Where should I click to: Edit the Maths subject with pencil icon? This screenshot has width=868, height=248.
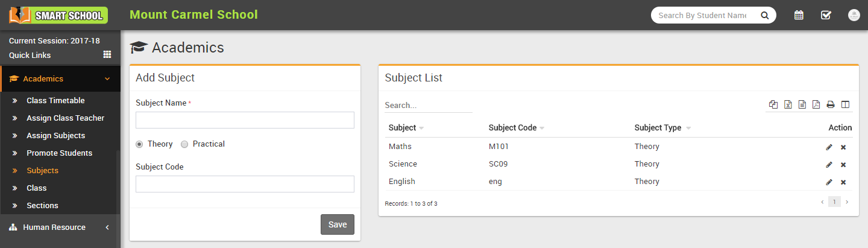(x=829, y=147)
